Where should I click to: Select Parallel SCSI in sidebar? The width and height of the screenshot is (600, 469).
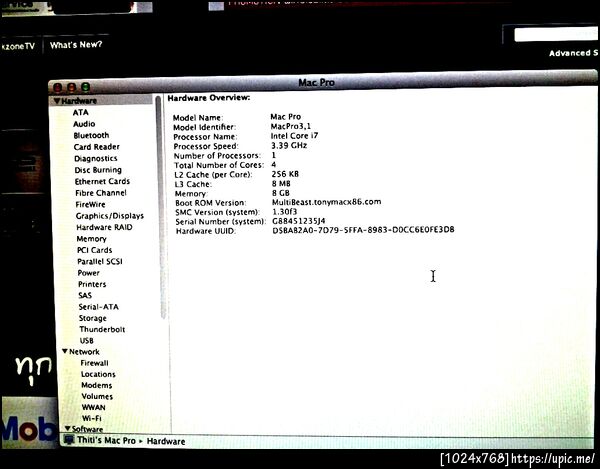pos(100,262)
